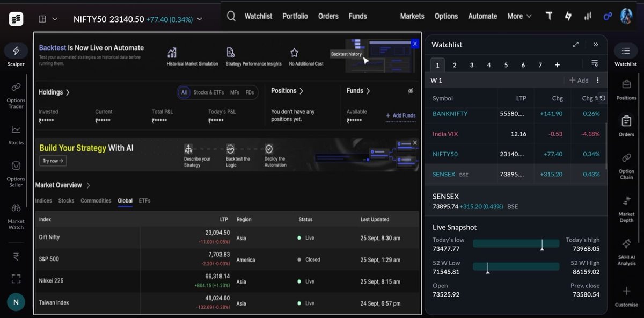Select FDs holdings filter
The image size is (644, 318).
(250, 92)
